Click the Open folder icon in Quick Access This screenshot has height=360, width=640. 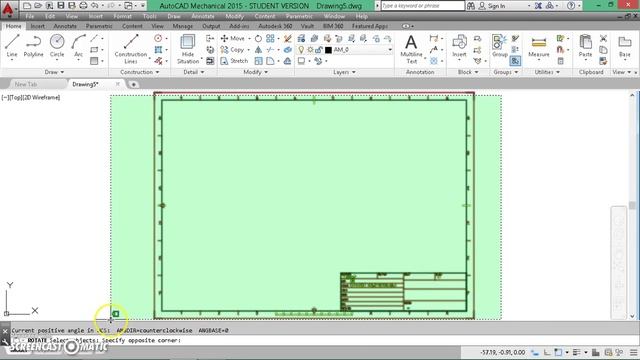pos(38,6)
